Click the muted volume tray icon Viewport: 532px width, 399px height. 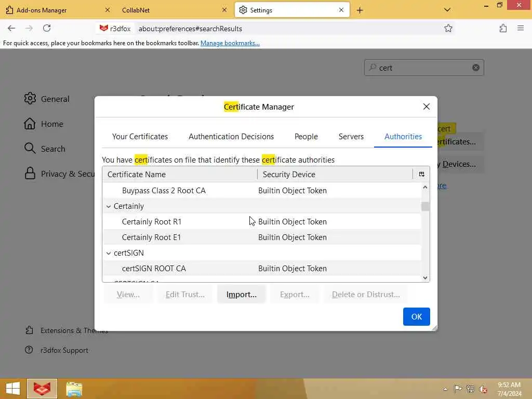point(483,389)
